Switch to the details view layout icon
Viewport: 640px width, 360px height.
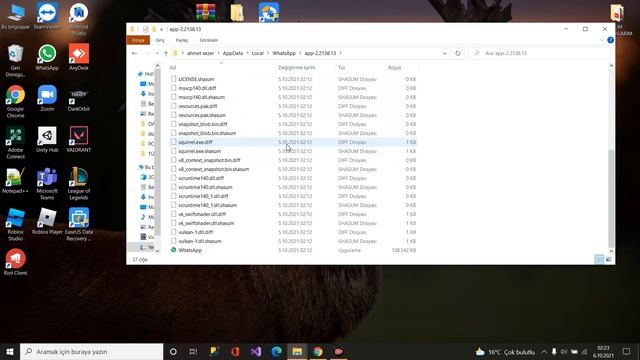pos(599,259)
